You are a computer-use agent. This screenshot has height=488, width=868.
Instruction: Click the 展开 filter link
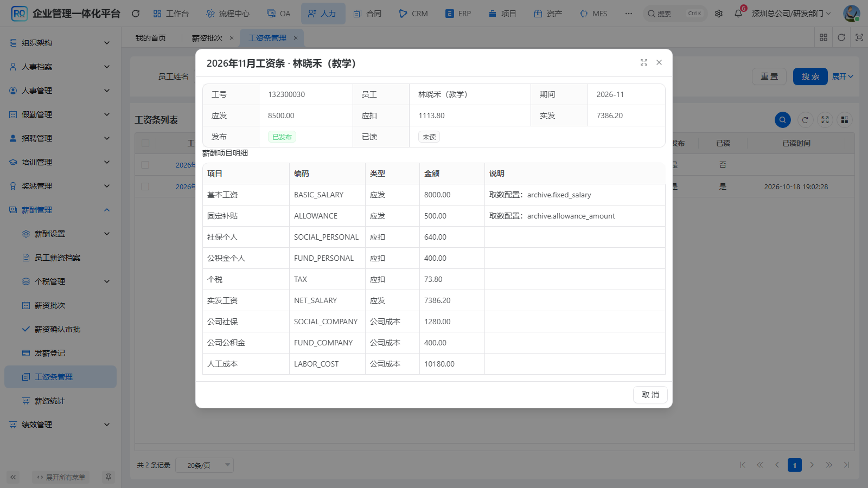tap(843, 76)
